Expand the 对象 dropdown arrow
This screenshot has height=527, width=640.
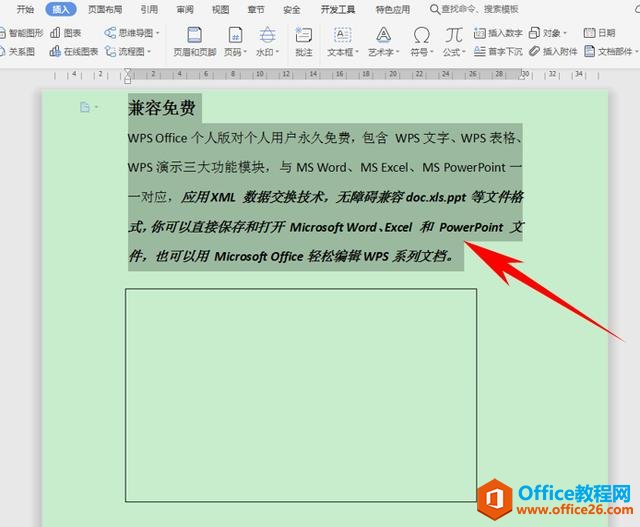565,33
